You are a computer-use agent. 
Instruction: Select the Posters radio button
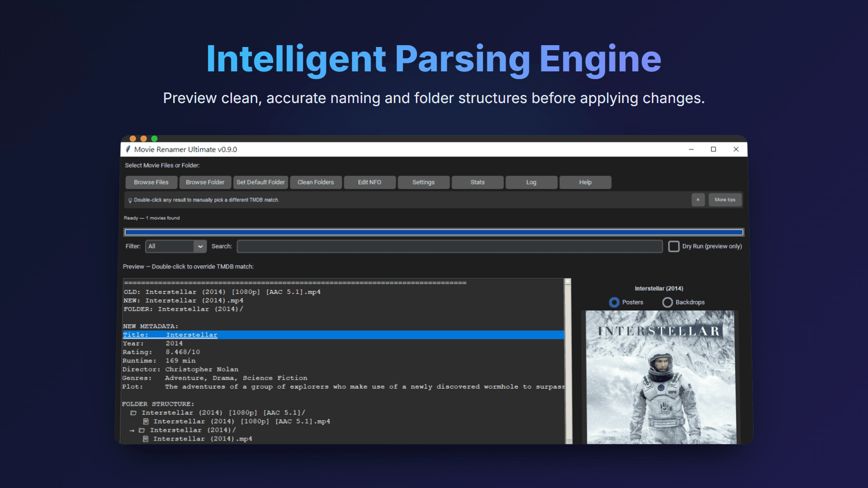tap(615, 302)
